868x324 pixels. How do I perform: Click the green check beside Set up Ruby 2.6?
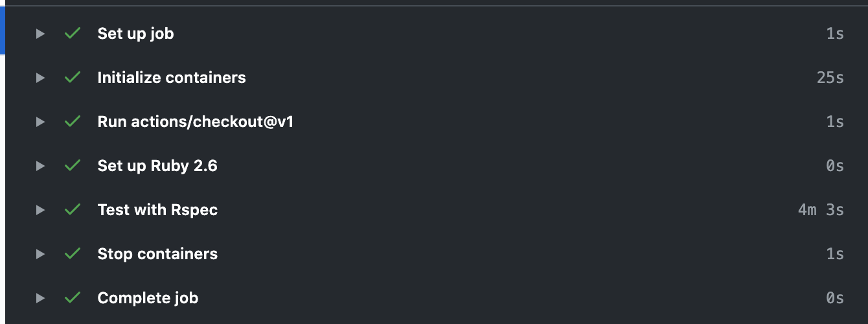click(73, 165)
